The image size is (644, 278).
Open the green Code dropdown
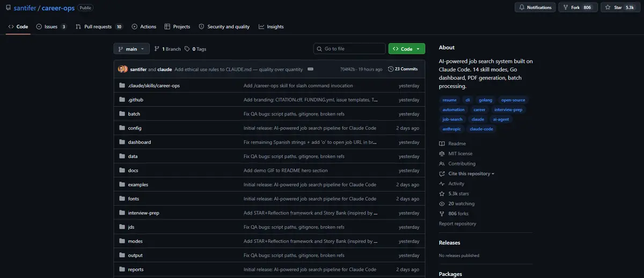(x=406, y=49)
